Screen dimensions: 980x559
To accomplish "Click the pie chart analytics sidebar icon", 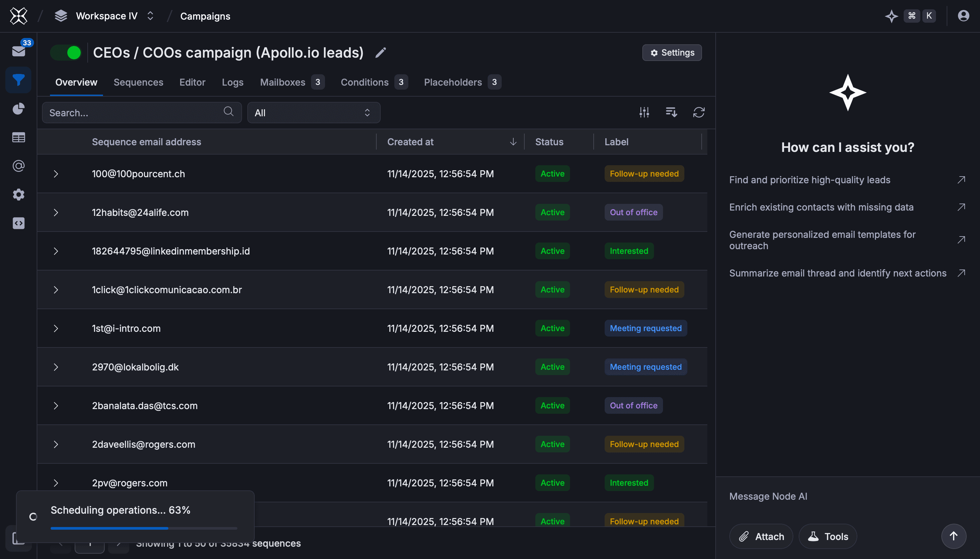I will (x=18, y=109).
